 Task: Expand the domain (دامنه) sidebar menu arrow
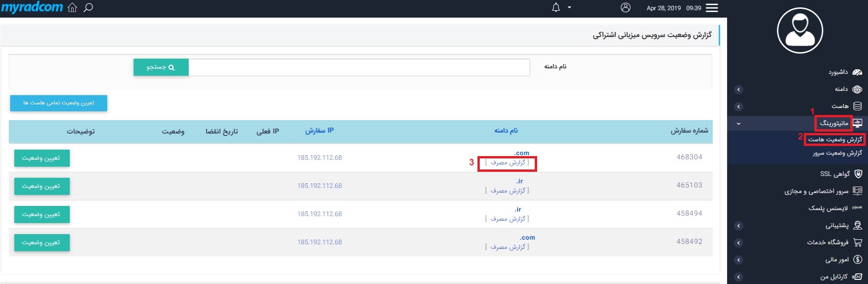[739, 90]
